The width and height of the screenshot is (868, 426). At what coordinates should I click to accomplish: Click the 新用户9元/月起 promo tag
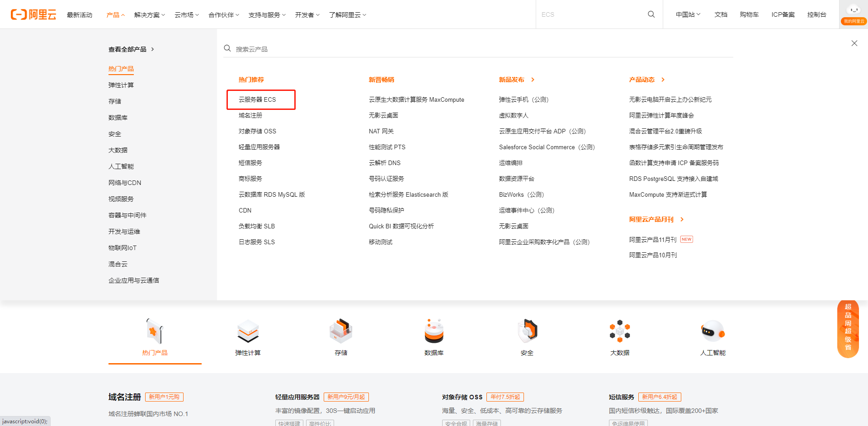point(346,397)
